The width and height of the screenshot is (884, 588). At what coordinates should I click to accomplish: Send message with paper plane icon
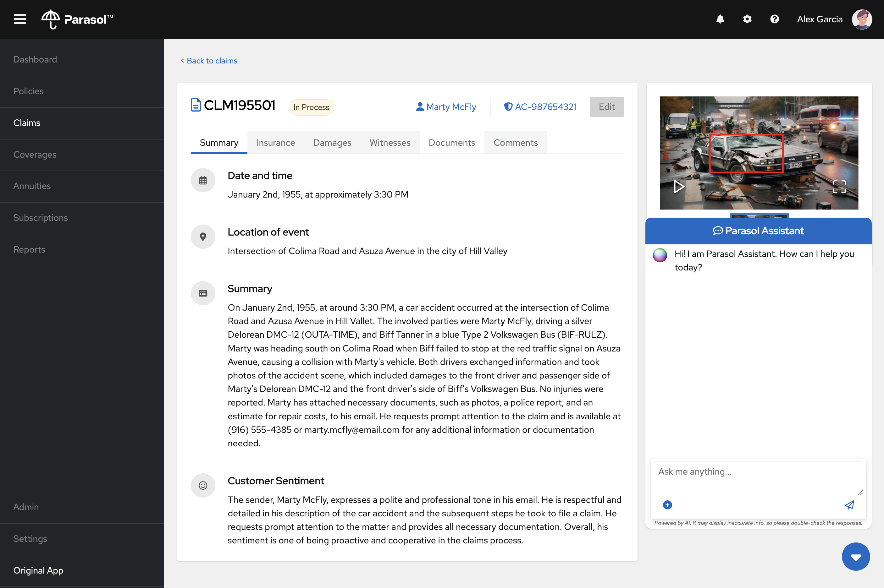point(849,505)
